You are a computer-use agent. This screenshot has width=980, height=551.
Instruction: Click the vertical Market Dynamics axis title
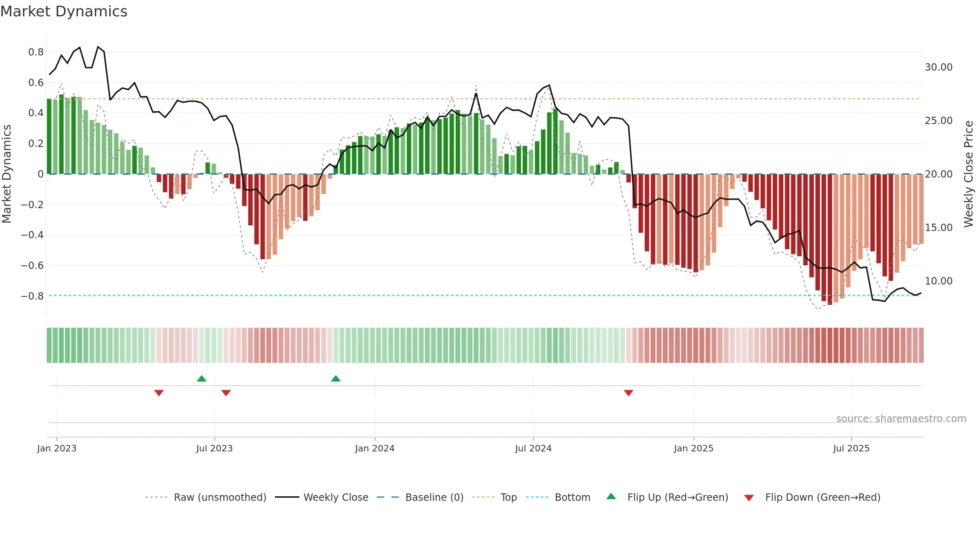7,174
